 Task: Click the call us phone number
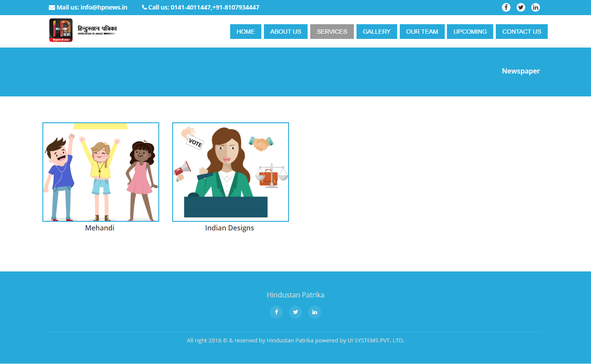point(215,7)
